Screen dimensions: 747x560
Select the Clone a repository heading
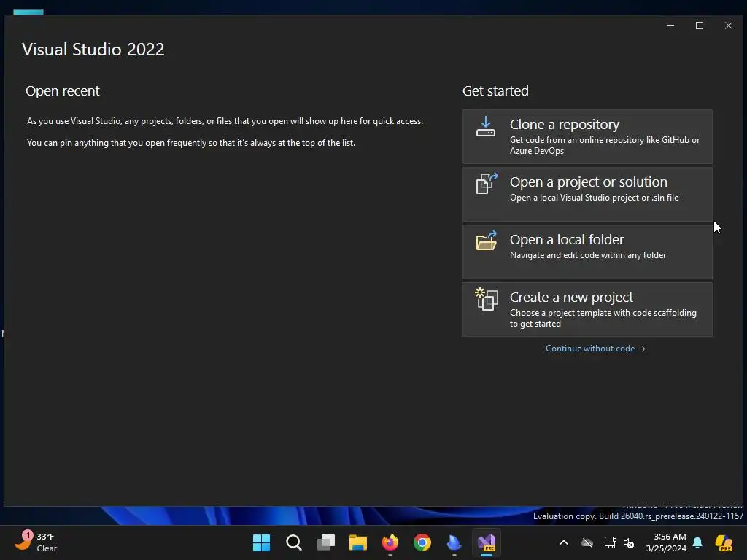coord(565,124)
